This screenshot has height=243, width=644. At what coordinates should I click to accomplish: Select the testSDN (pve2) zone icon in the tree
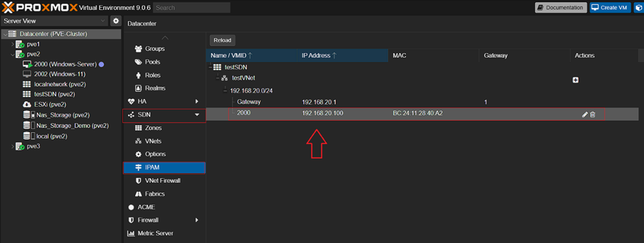[x=27, y=94]
